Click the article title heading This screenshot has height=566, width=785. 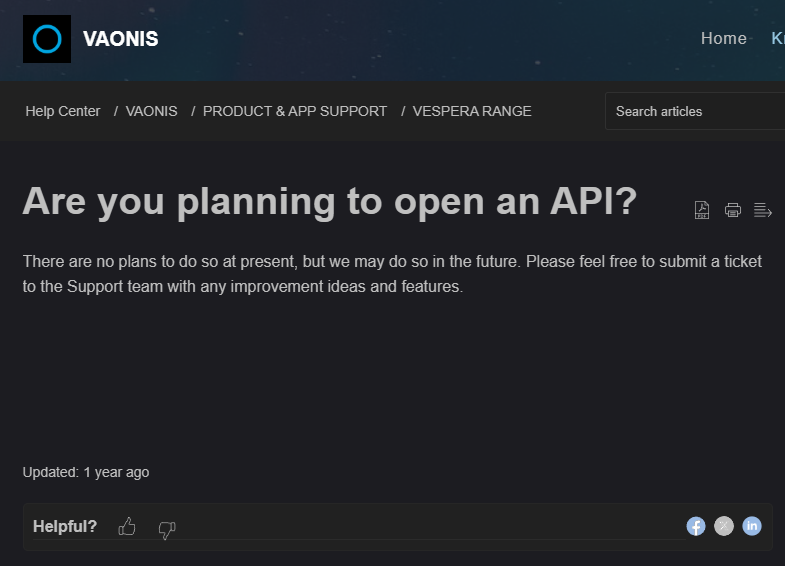(x=330, y=201)
